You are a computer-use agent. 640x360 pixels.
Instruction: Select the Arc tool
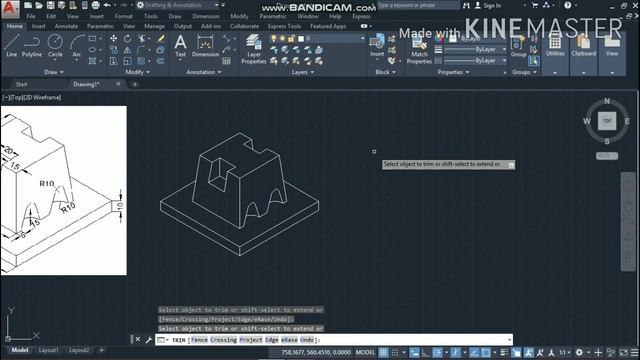[x=76, y=46]
